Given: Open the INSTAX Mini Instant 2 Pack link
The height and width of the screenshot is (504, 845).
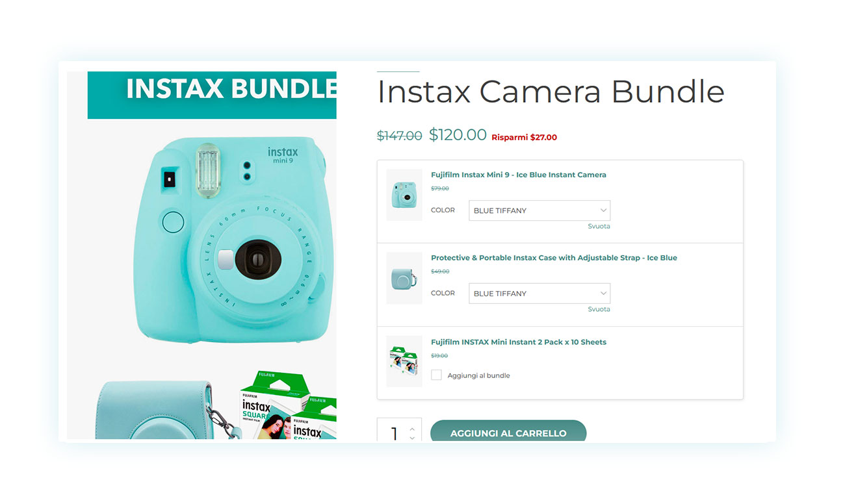Looking at the screenshot, I should click(519, 342).
